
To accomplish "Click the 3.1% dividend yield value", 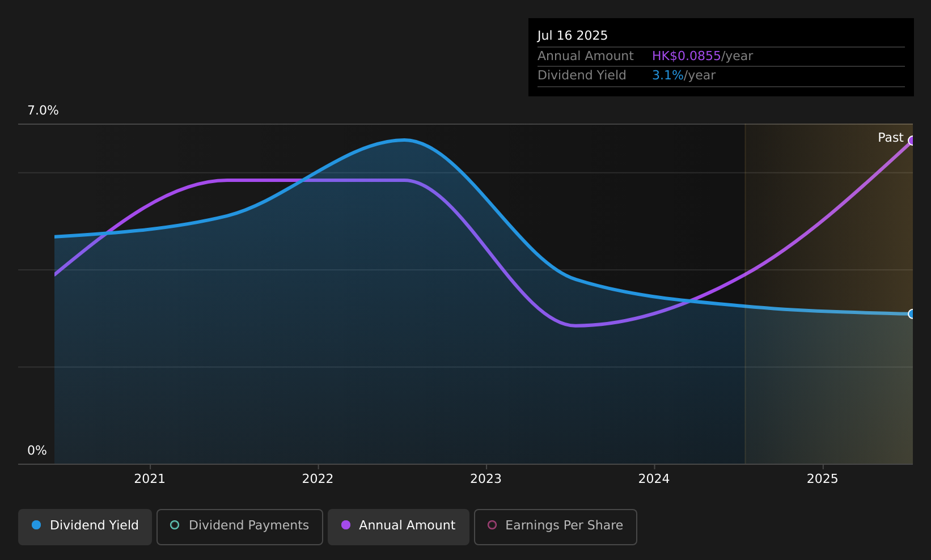I will point(668,75).
